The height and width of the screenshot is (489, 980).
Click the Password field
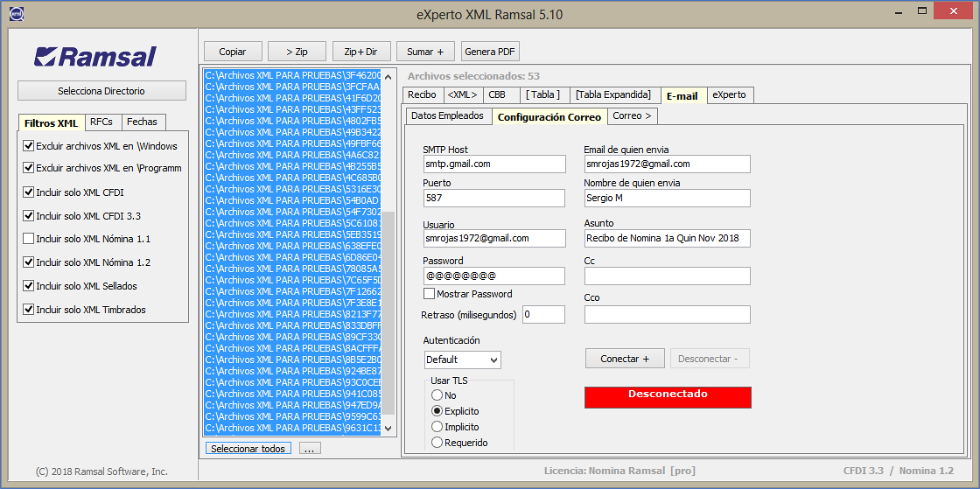tap(493, 276)
